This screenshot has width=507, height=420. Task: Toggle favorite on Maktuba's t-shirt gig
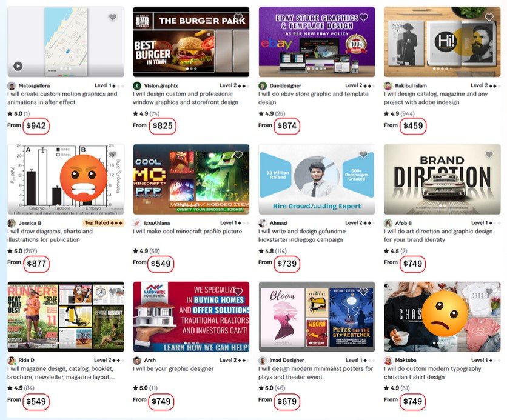click(x=489, y=292)
